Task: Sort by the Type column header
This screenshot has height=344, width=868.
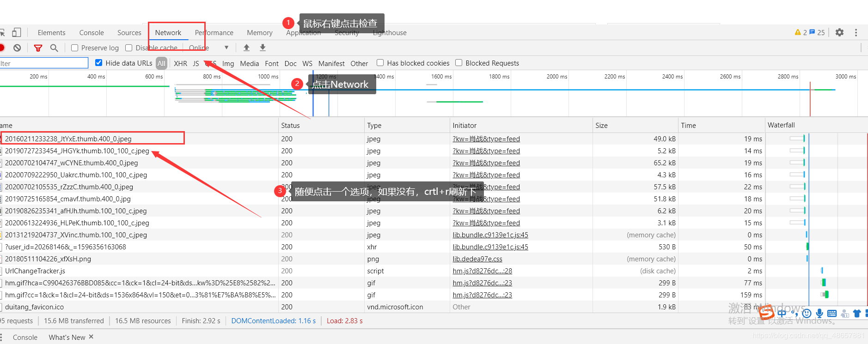Action: (x=407, y=125)
